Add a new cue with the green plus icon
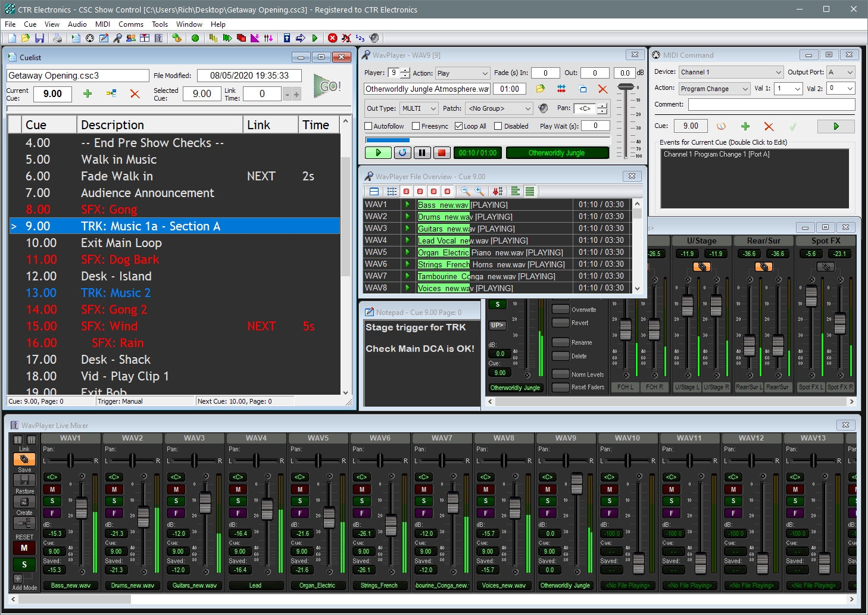868x615 pixels. tap(88, 94)
